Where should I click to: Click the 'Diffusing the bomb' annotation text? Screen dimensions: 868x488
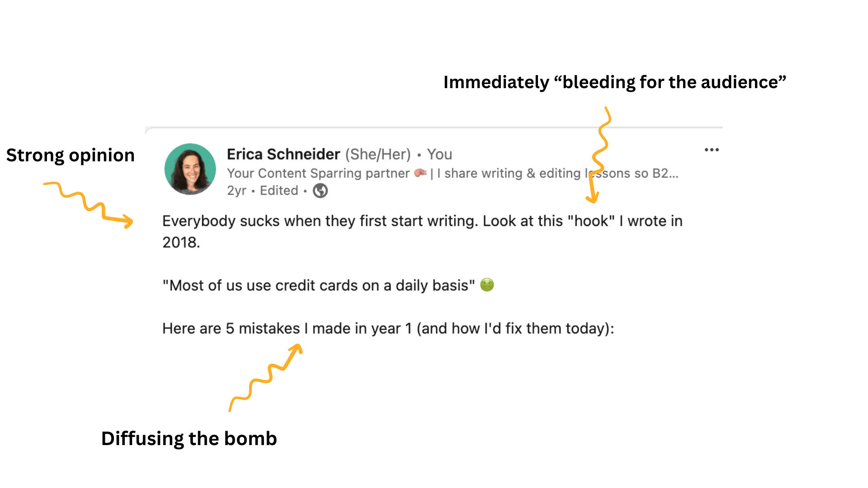coord(189,439)
